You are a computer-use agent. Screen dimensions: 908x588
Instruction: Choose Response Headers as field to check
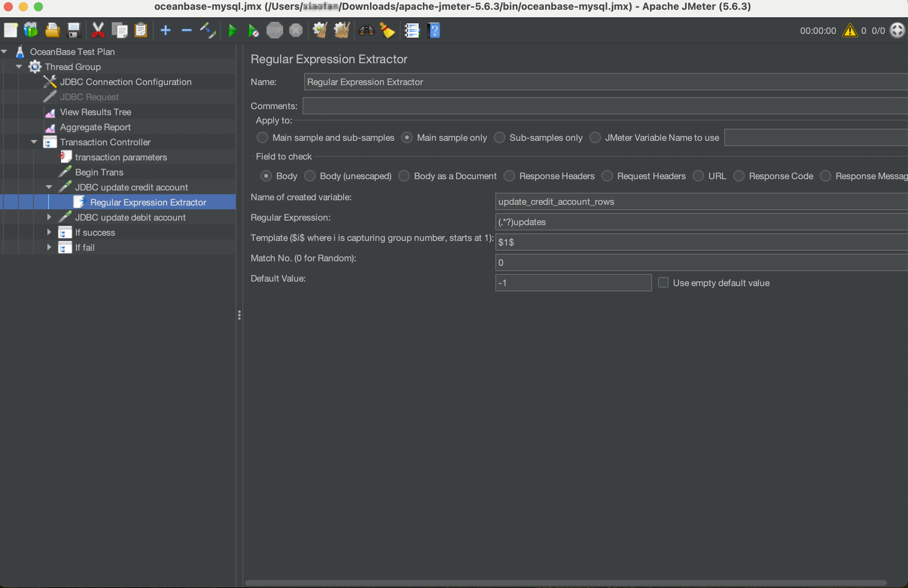[x=509, y=176]
